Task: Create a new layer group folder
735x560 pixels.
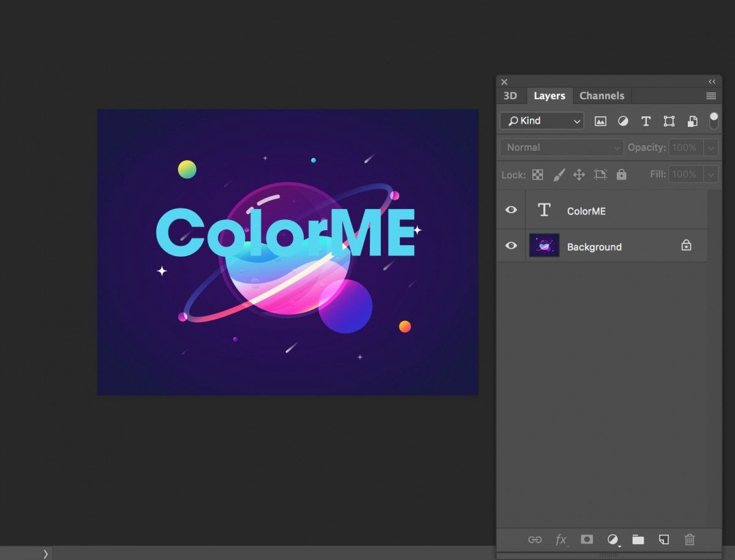Action: click(638, 540)
